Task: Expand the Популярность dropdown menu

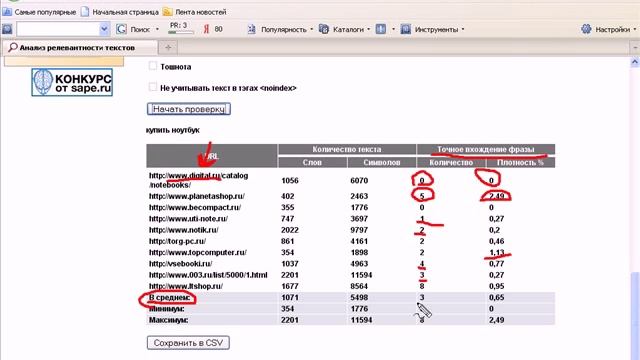Action: tap(311, 29)
